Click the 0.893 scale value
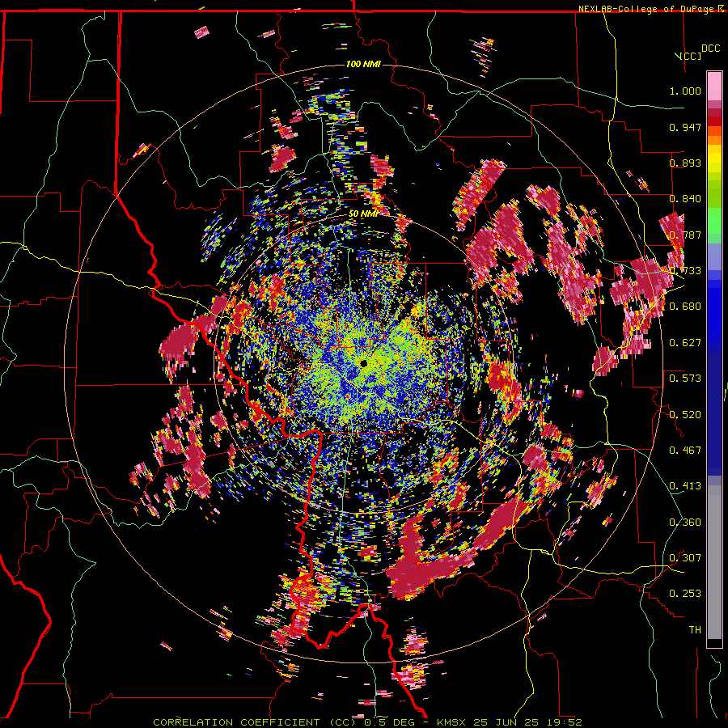 685,163
